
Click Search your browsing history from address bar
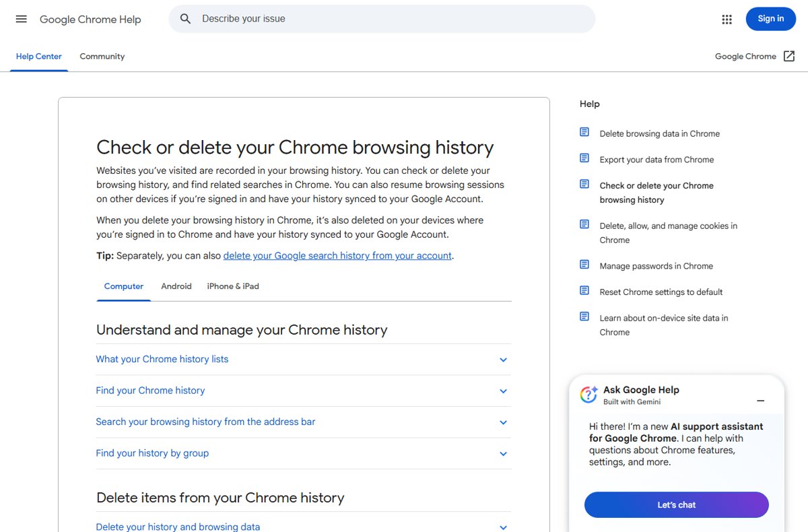205,422
